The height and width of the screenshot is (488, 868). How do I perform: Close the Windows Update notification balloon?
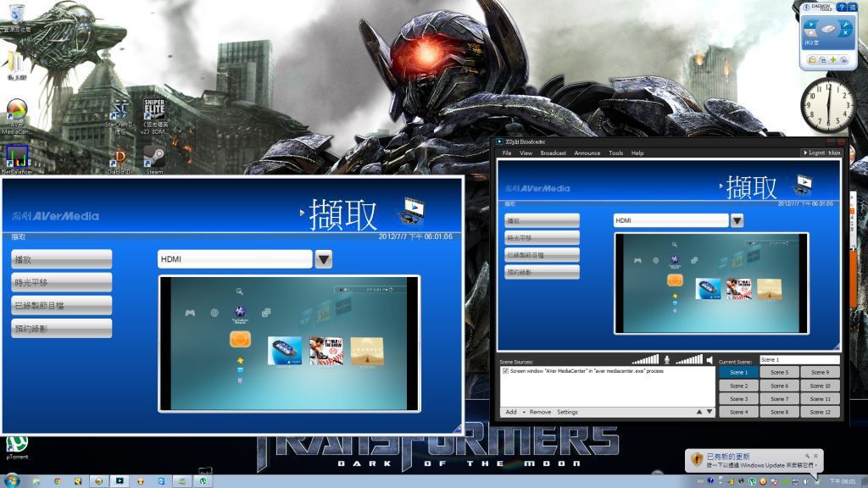click(x=816, y=456)
